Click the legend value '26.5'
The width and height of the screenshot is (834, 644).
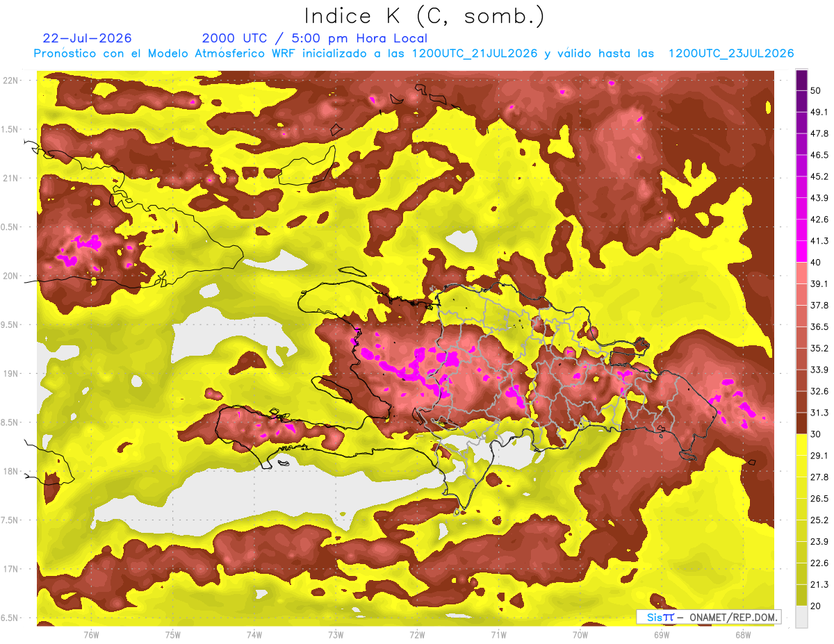pos(819,498)
